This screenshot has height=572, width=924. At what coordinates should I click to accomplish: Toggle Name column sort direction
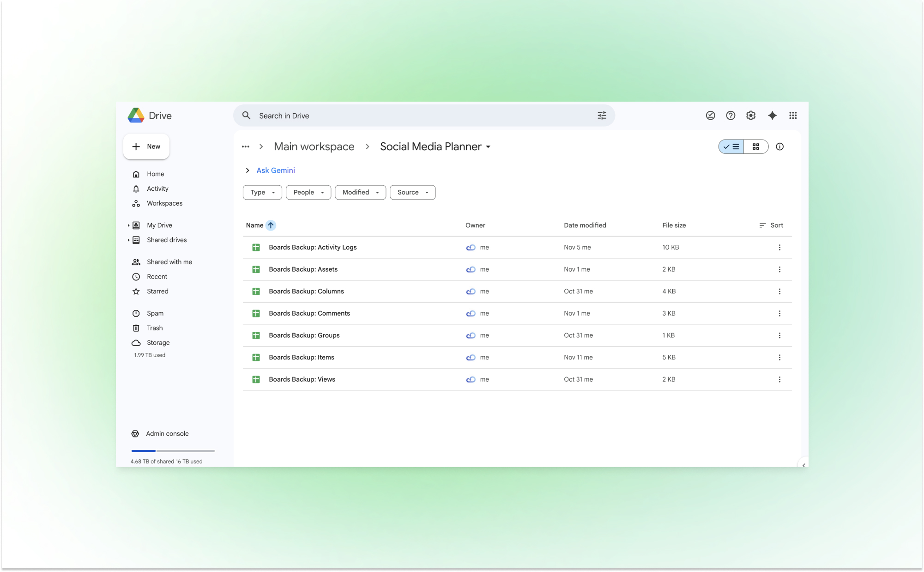tap(271, 225)
